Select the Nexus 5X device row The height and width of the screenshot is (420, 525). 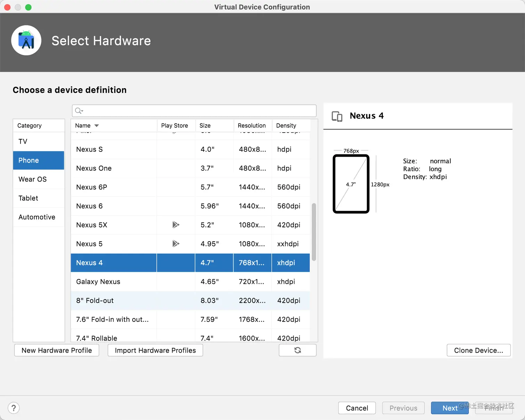coord(190,225)
